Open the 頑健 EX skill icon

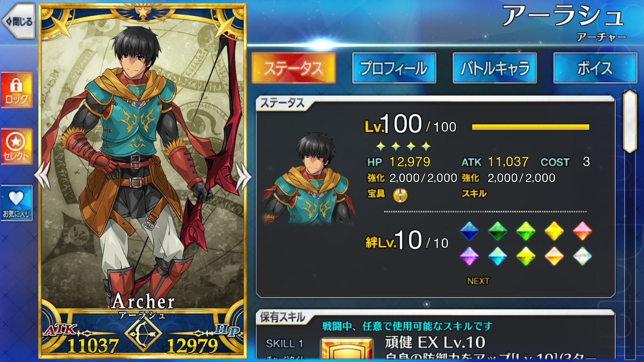click(347, 349)
